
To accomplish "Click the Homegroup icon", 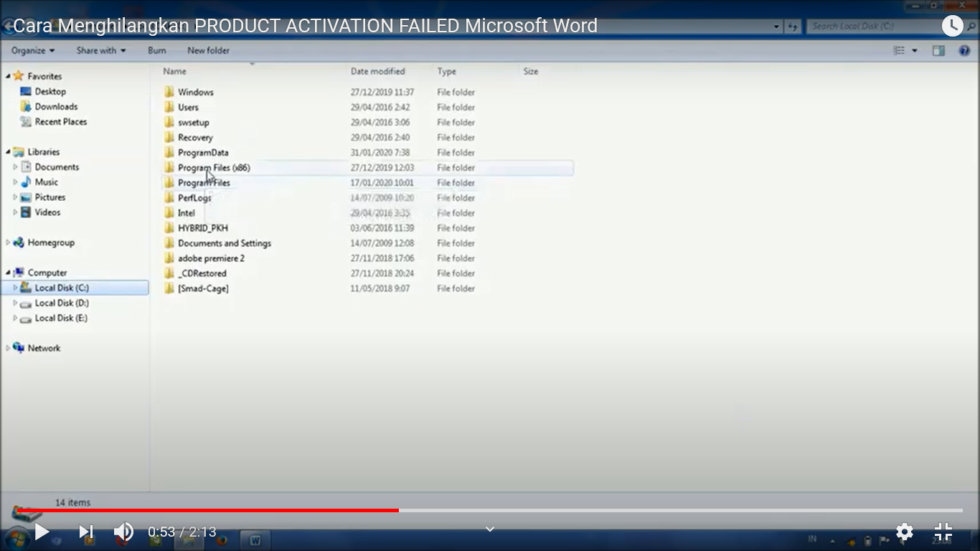I will (19, 242).
